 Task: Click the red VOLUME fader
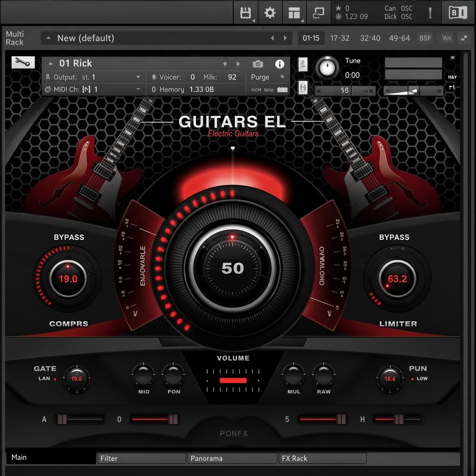(233, 380)
